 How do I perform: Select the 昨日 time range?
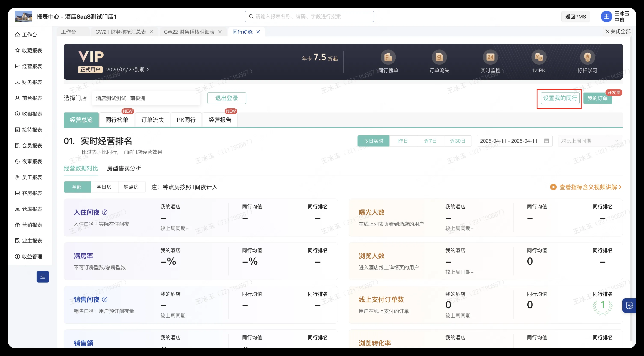click(403, 141)
